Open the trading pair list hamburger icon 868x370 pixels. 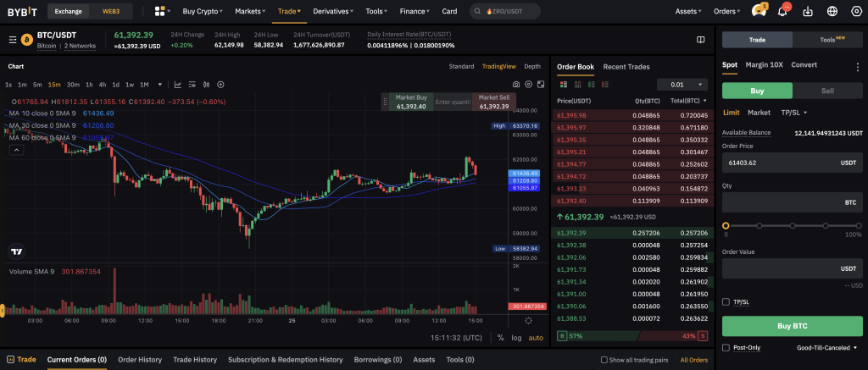point(13,40)
